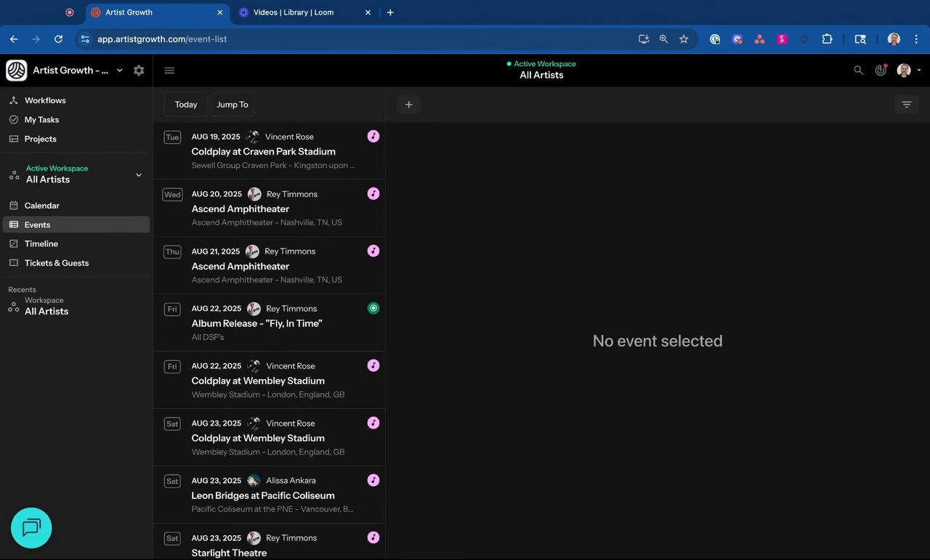Reload the page

(59, 39)
